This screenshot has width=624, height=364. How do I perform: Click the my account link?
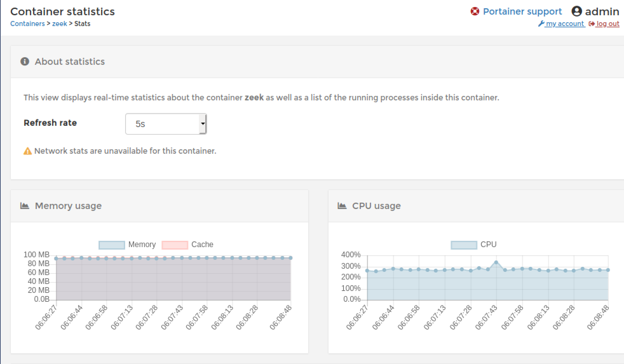[x=565, y=24]
